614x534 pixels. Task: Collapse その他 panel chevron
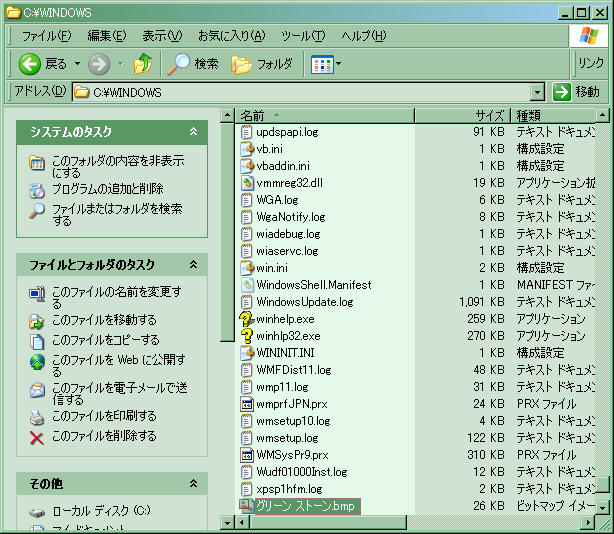coord(193,483)
